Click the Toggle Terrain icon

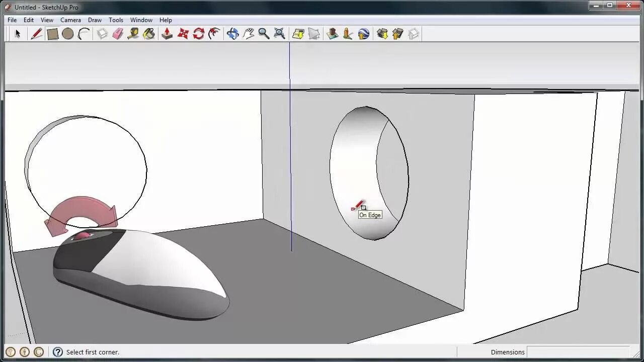point(314,34)
